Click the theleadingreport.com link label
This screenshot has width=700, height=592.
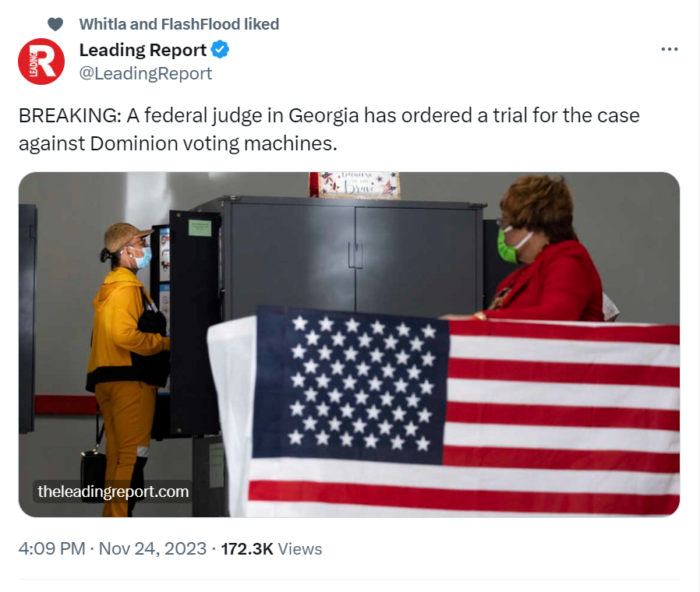(x=113, y=492)
